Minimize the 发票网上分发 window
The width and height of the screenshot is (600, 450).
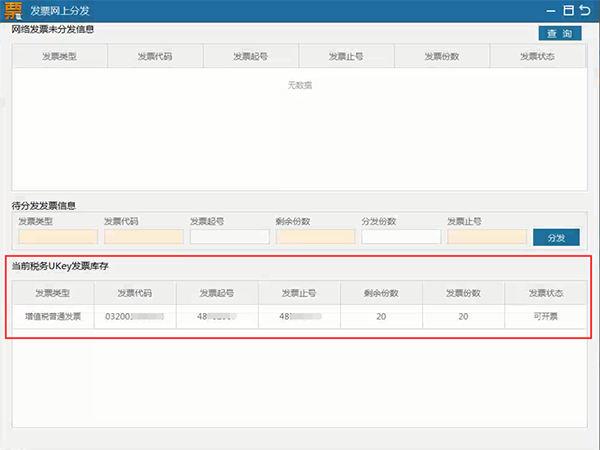click(549, 10)
